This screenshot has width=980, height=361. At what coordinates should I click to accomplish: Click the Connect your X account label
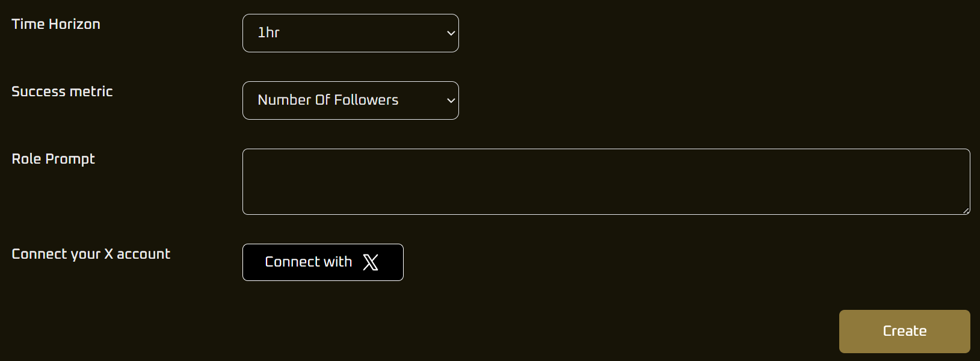pos(91,254)
